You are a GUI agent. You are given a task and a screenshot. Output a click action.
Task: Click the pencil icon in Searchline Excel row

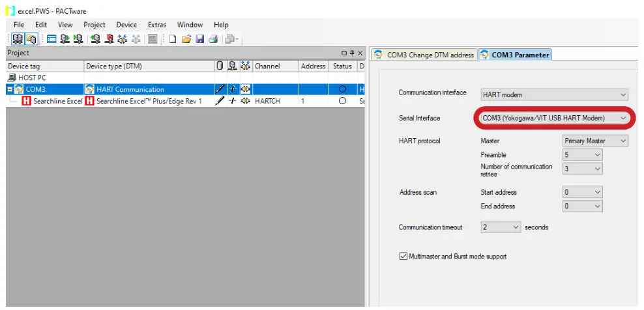tap(220, 100)
